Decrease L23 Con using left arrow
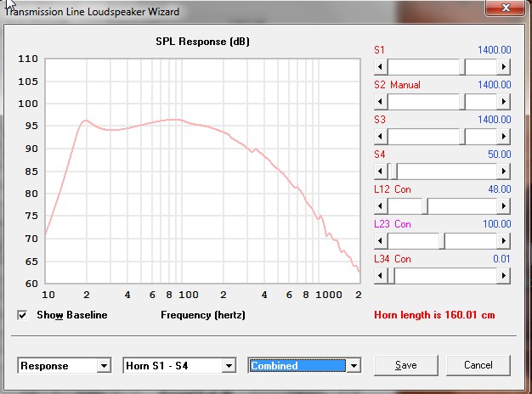The image size is (532, 394). [x=381, y=241]
